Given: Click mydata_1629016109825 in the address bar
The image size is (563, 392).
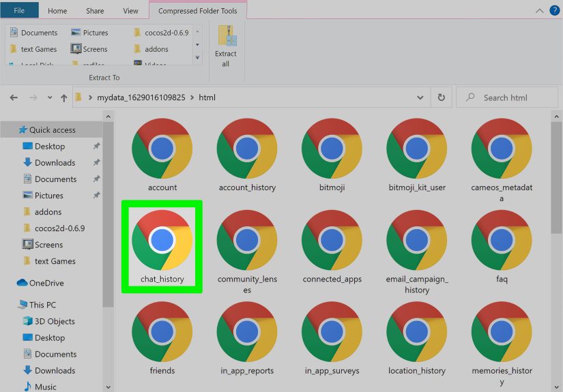Looking at the screenshot, I should 141,97.
